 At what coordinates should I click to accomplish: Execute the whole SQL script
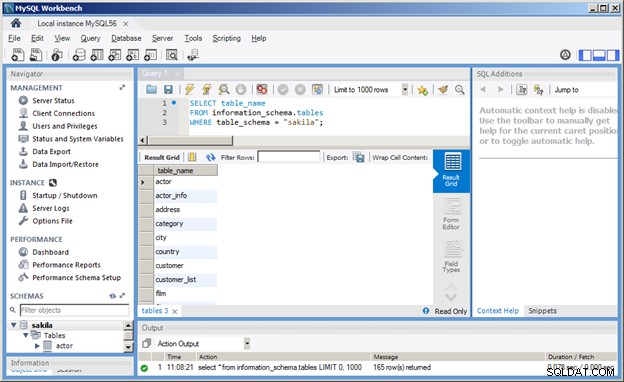pos(189,90)
